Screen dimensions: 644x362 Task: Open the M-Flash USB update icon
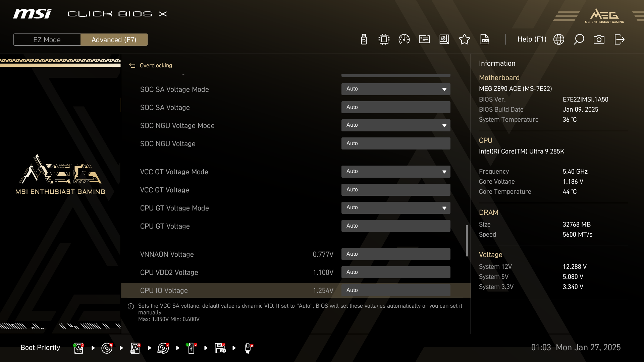click(x=364, y=40)
